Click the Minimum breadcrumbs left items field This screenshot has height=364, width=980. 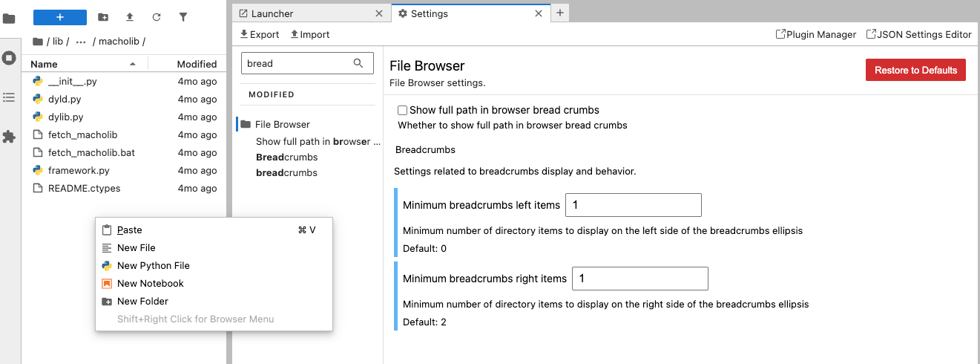pos(634,205)
